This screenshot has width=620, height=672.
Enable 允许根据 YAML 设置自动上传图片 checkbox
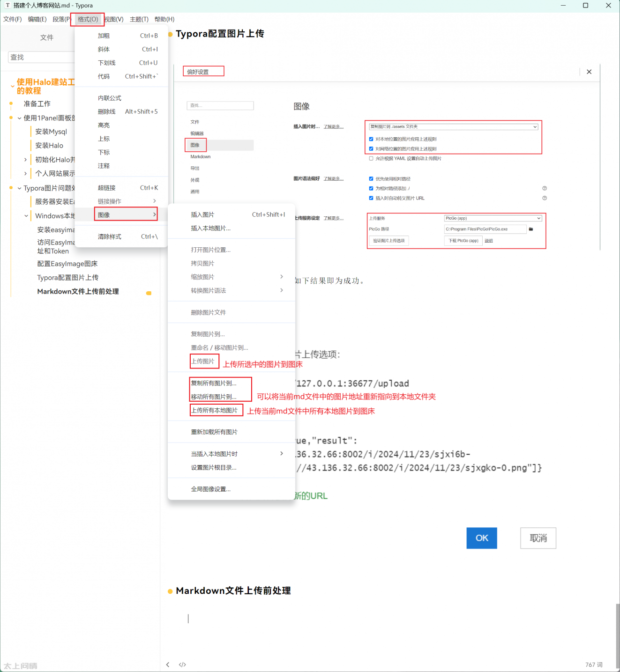click(371, 158)
